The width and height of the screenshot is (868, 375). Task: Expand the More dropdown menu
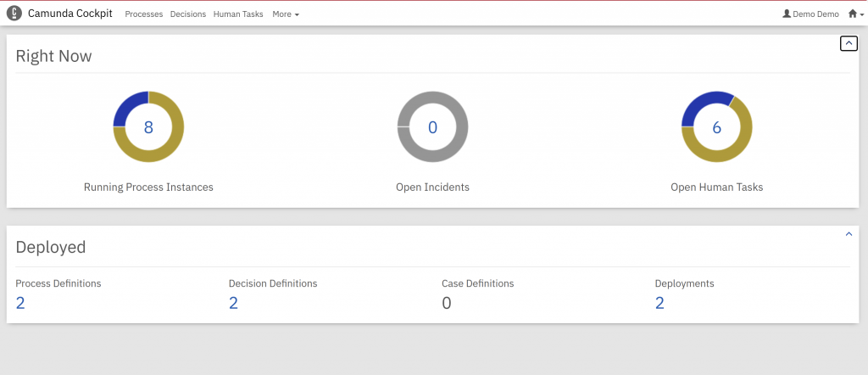[286, 14]
